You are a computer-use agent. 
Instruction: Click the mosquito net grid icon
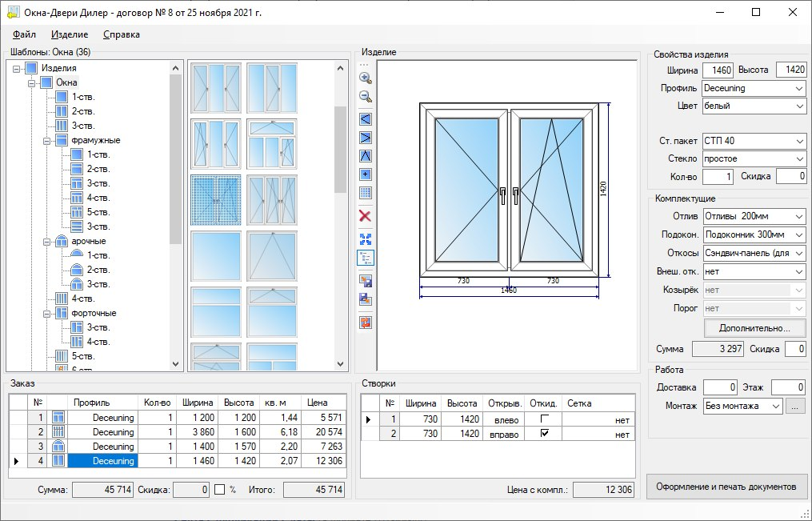[x=366, y=193]
